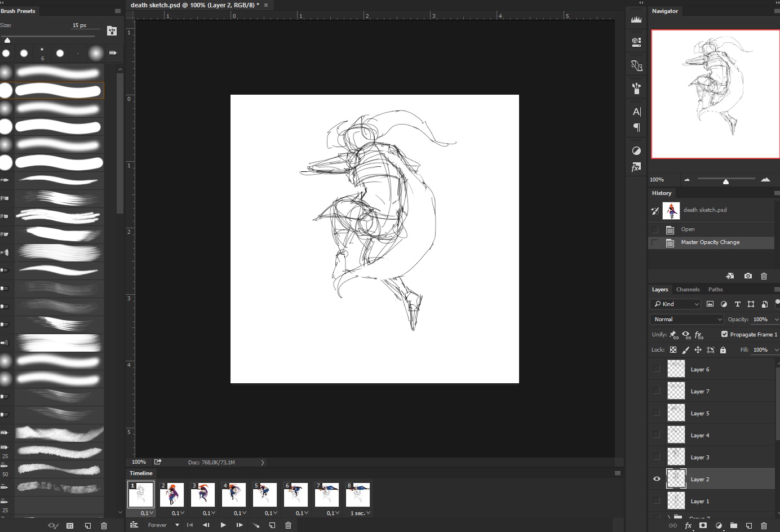Switch to the Paths tab
This screenshot has height=532, width=780.
coord(715,289)
